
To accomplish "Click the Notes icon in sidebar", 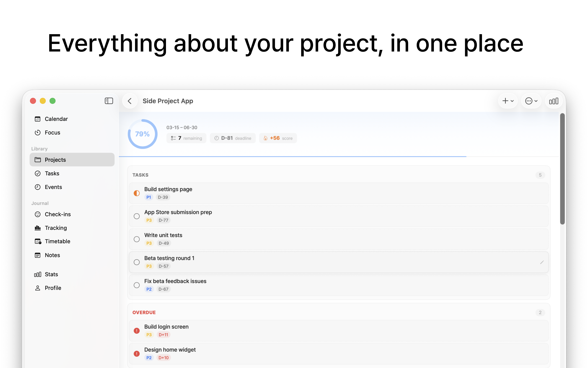I will (37, 255).
